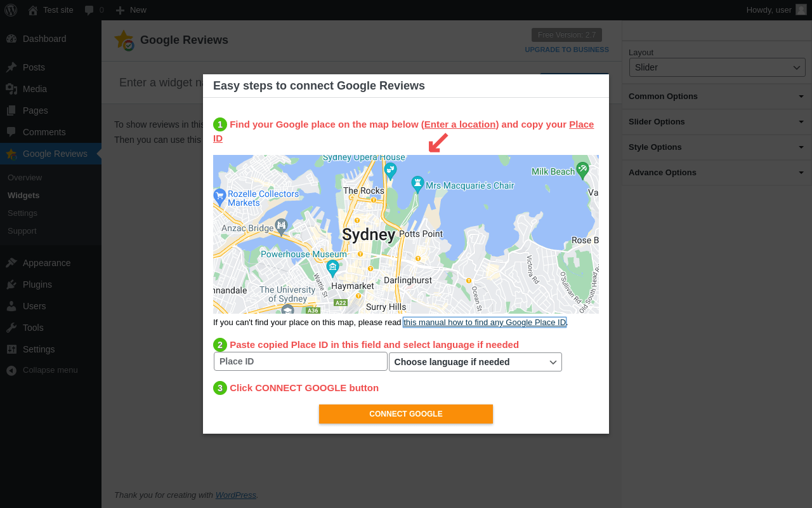Image resolution: width=812 pixels, height=508 pixels.
Task: Open the user avatar in admin bar
Action: tap(801, 10)
